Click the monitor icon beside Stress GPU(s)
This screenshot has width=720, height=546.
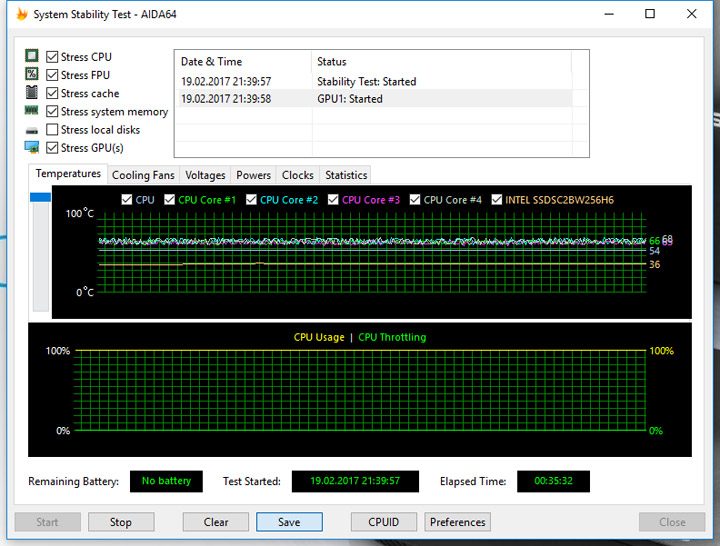32,147
